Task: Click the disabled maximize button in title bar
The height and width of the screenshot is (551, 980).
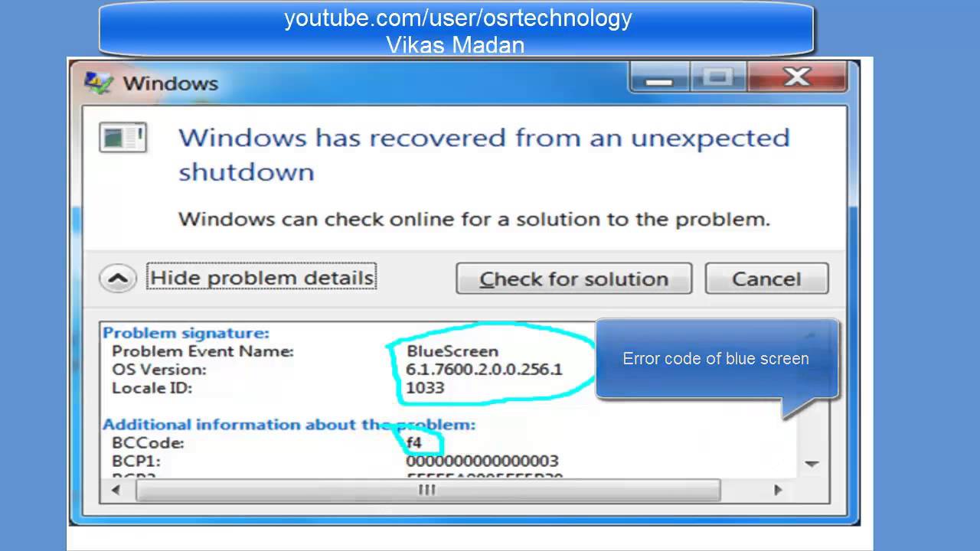Action: 718,77
